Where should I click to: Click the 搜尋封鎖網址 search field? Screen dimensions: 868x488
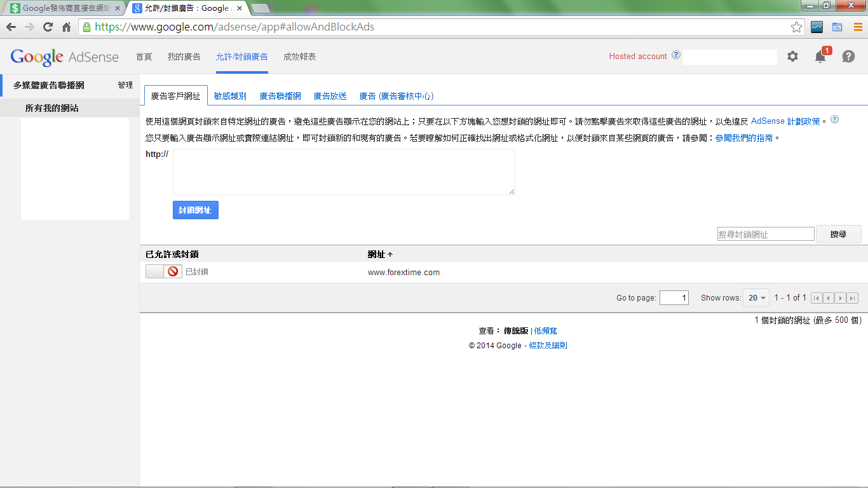(x=766, y=234)
